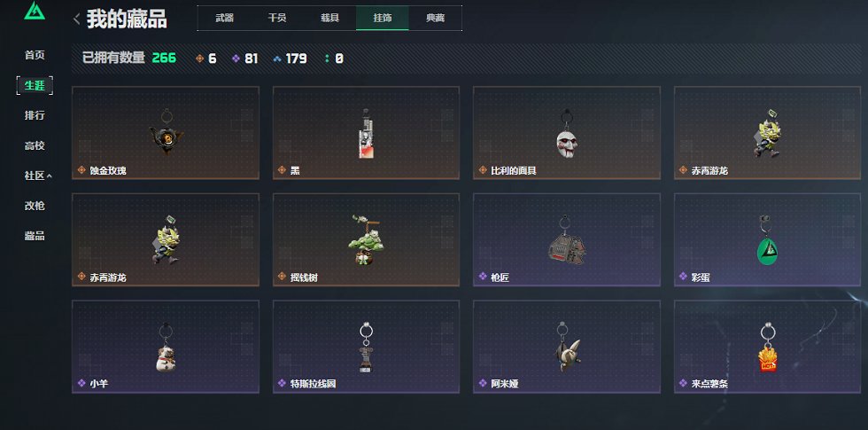The height and width of the screenshot is (430, 868).
Task: Select the 摇钱树 money tree charm
Action: (x=366, y=239)
